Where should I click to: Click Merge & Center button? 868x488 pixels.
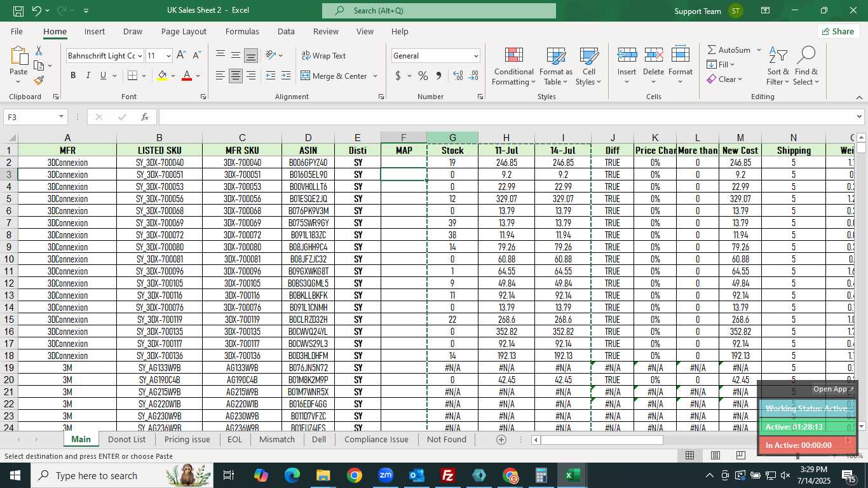click(x=334, y=76)
